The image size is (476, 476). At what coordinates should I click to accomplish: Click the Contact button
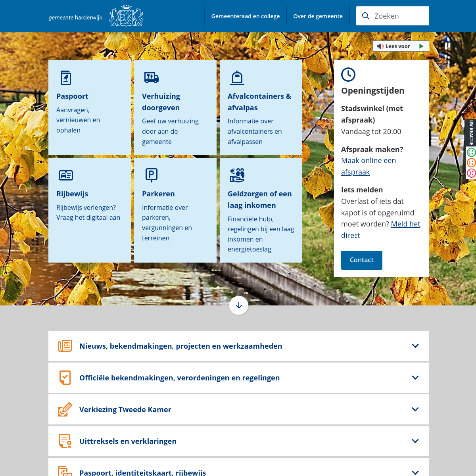pyautogui.click(x=362, y=260)
